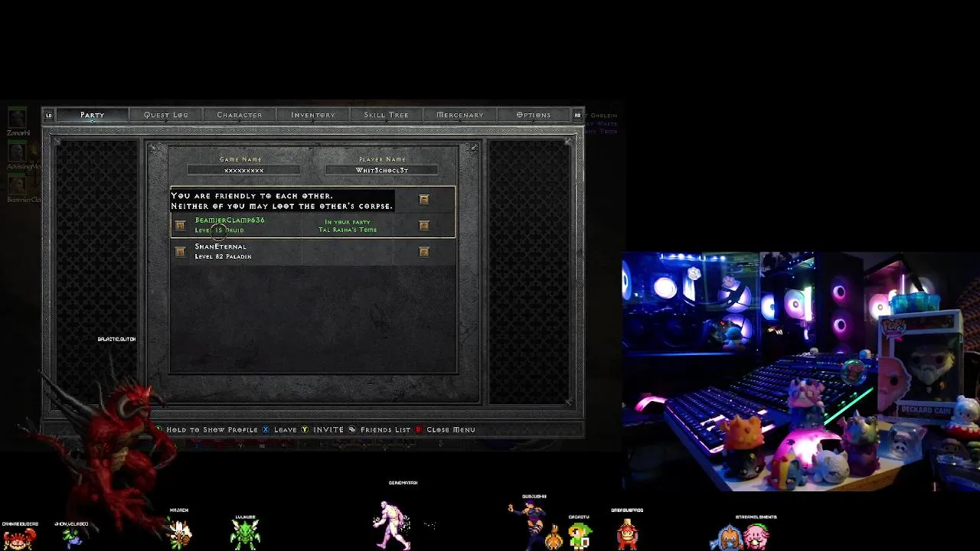This screenshot has height=551, width=980.
Task: Click the Zenorhi party portrait
Action: pos(18,119)
